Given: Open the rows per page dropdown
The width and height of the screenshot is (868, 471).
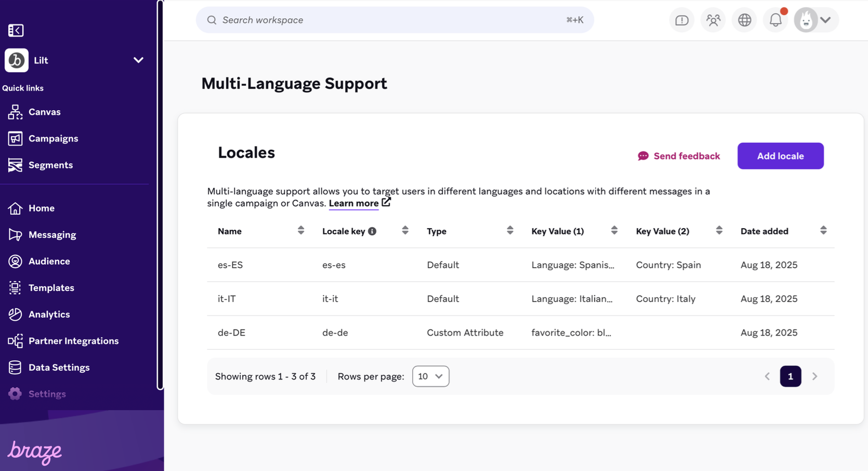Looking at the screenshot, I should 430,376.
